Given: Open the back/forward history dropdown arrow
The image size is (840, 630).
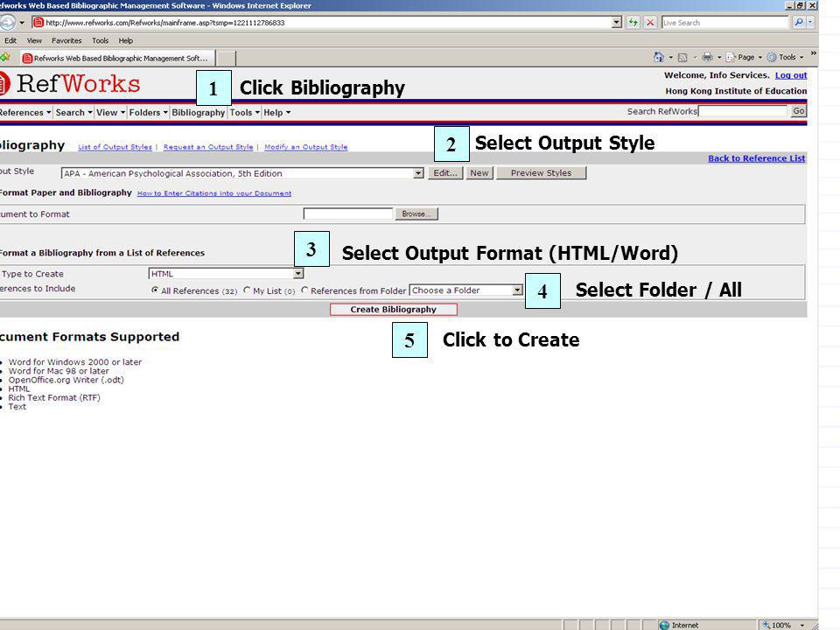Looking at the screenshot, I should tap(21, 23).
